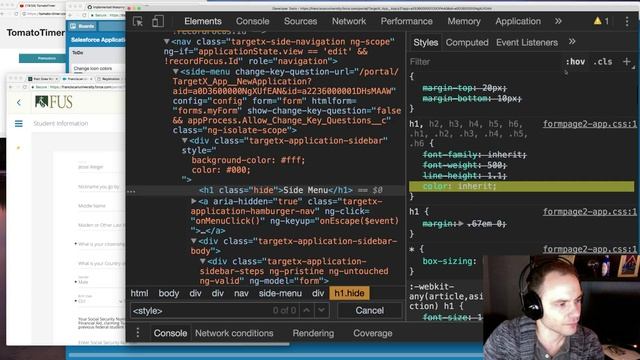Screen dimensions: 640x360
Task: Switch to the Console panel tab
Action: click(252, 21)
